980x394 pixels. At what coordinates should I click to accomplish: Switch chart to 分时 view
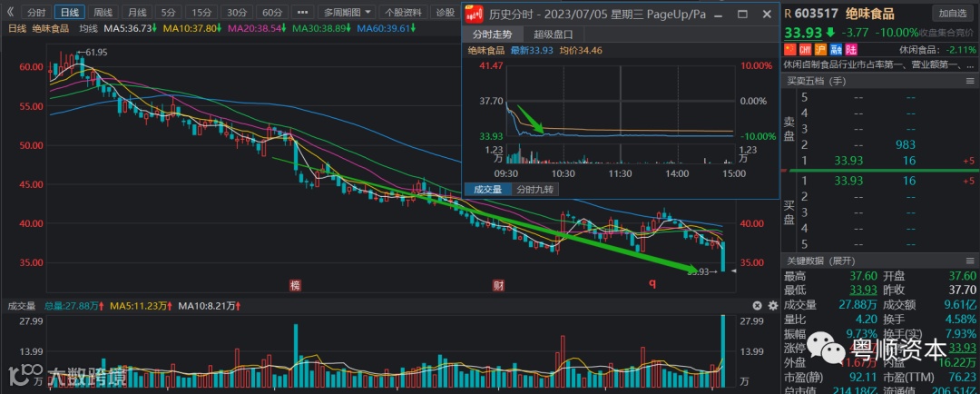[x=37, y=12]
